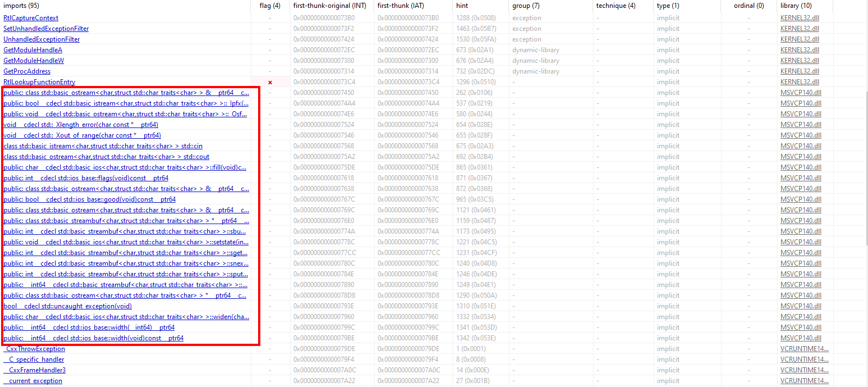868x387 pixels.
Task: Open the GetProcAddress import entry
Action: pyautogui.click(x=27, y=71)
